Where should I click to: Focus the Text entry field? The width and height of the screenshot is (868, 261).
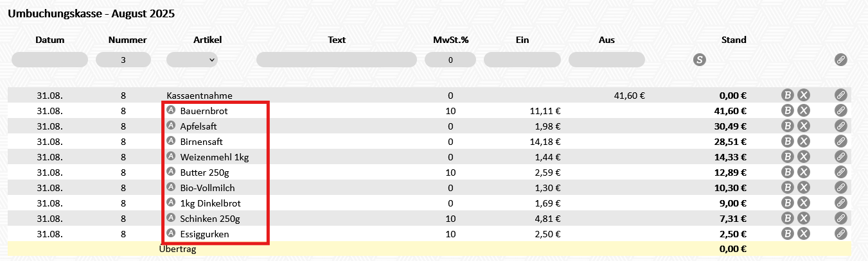pos(336,60)
